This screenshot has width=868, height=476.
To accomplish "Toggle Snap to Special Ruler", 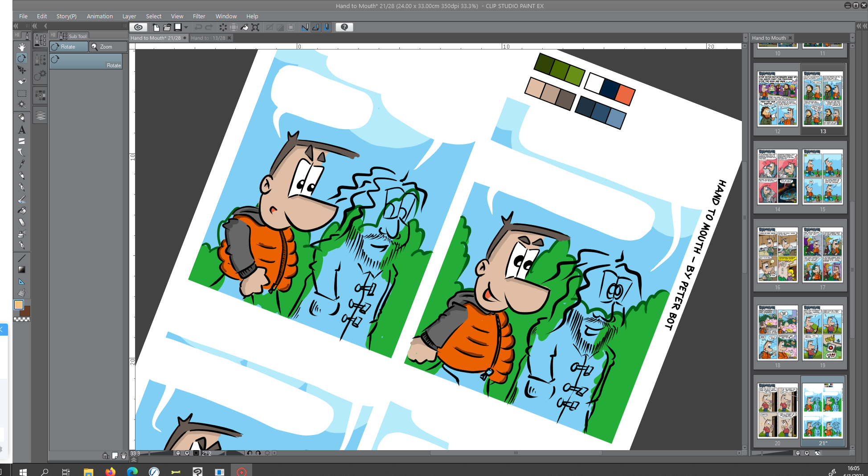I will 315,27.
